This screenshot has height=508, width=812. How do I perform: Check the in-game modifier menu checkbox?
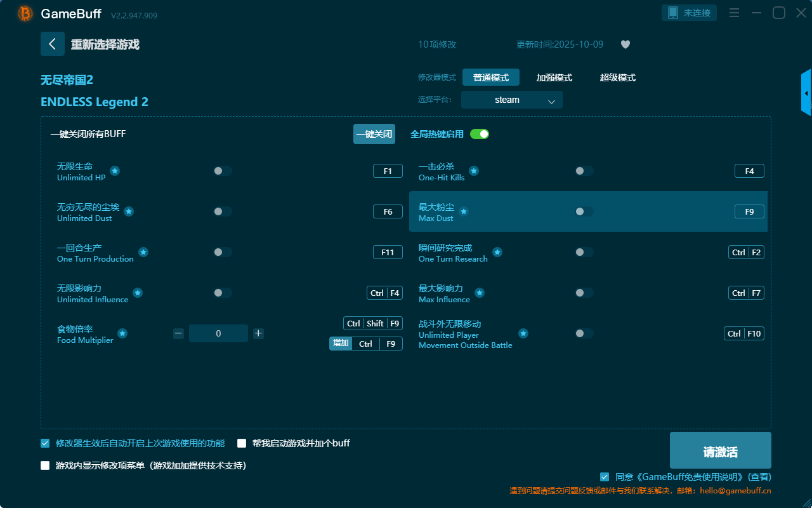click(45, 465)
